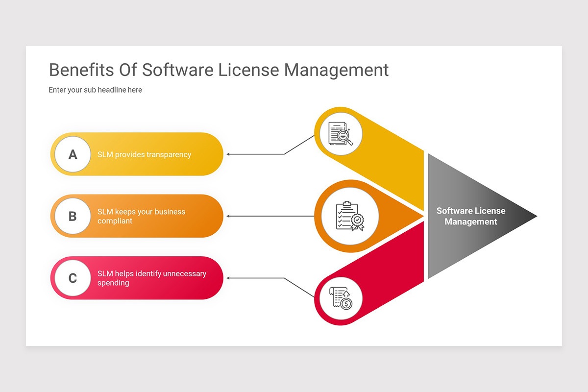Image resolution: width=588 pixels, height=392 pixels.
Task: Click the document with magnifying glass icon
Action: coord(340,133)
